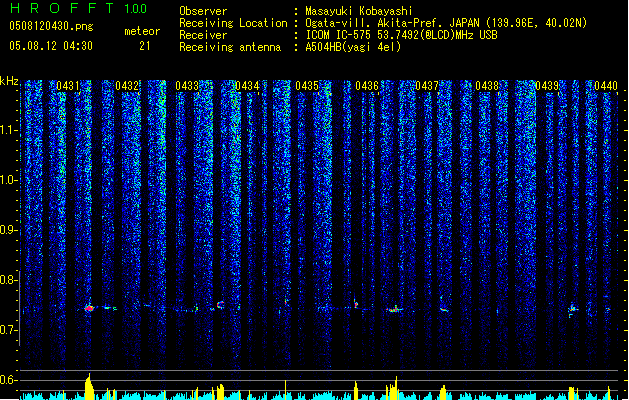Click the meteor echo just before 0436

coord(355,304)
